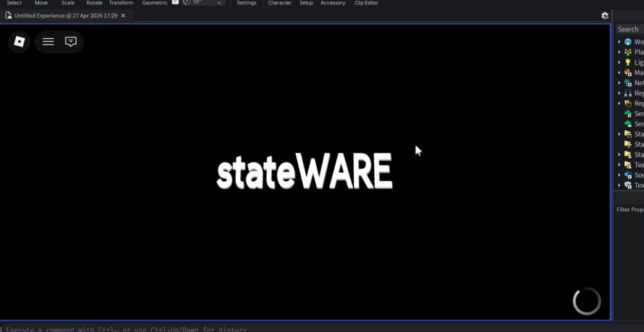The image size is (644, 332).
Task: Open the Accessory tool in toolbar
Action: coord(333,3)
